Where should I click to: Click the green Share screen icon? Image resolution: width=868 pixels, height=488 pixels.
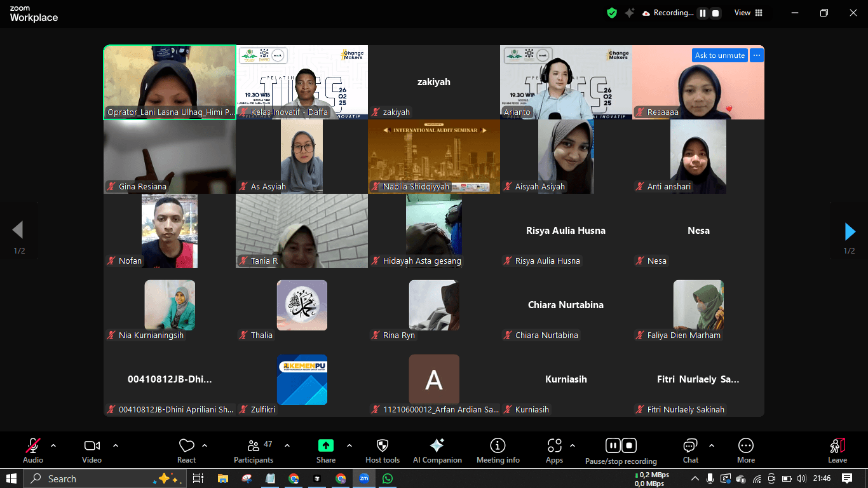pos(325,445)
